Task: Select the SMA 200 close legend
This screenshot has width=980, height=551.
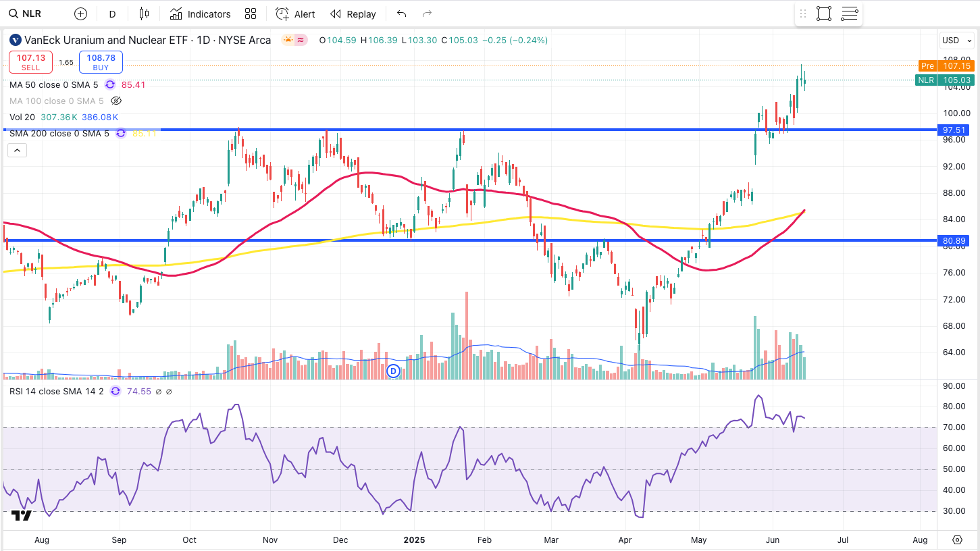Action: click(x=59, y=133)
